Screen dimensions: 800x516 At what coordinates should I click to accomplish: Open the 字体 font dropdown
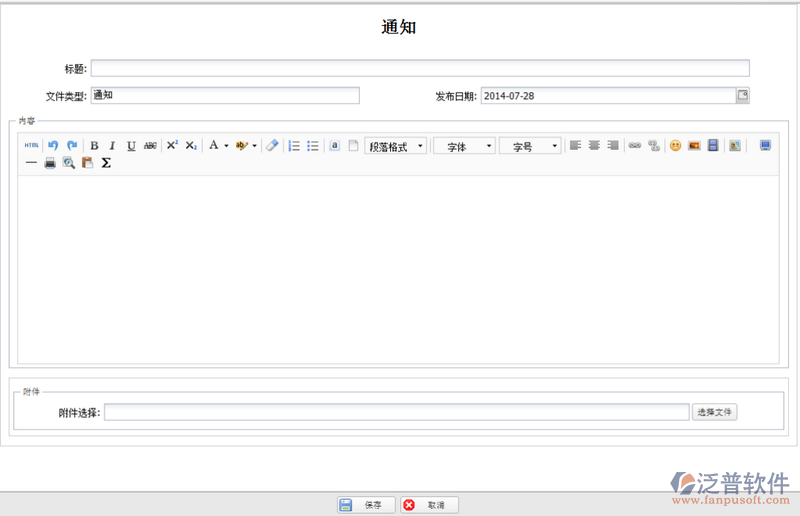point(464,146)
